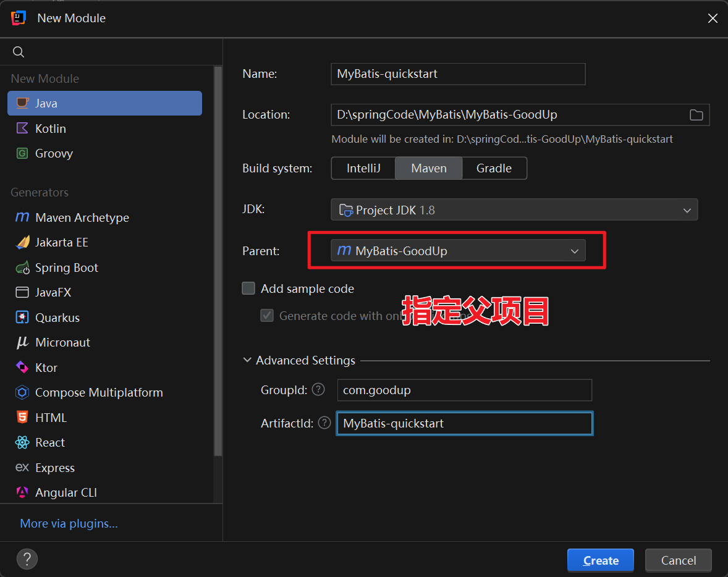Image resolution: width=728 pixels, height=577 pixels.
Task: Open GroupId help question mark
Action: (x=318, y=389)
